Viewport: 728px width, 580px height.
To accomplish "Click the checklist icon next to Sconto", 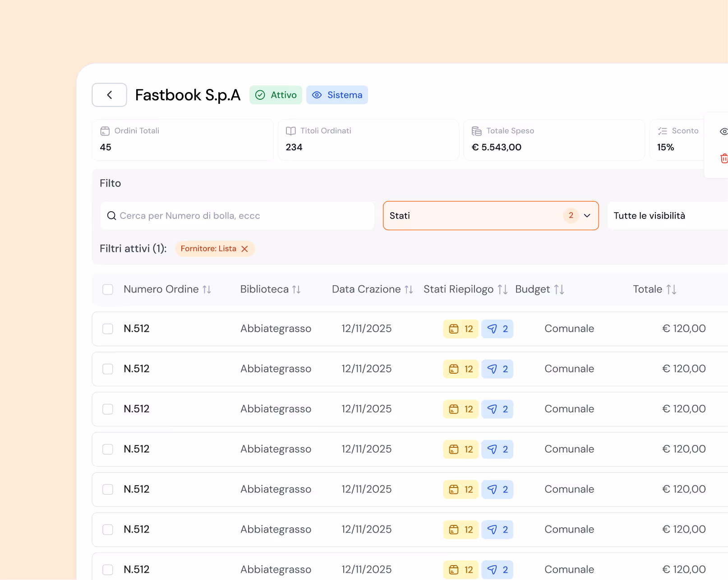I will [x=662, y=131].
